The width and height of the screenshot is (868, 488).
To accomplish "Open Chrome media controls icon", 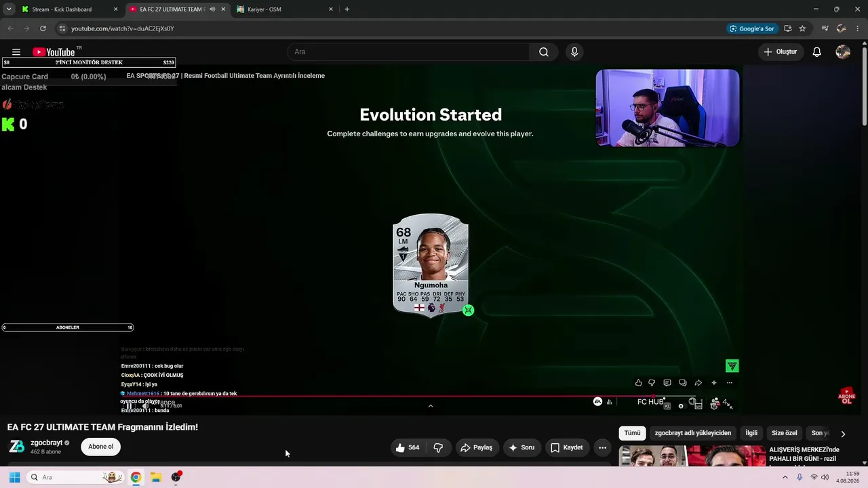I will [x=825, y=28].
